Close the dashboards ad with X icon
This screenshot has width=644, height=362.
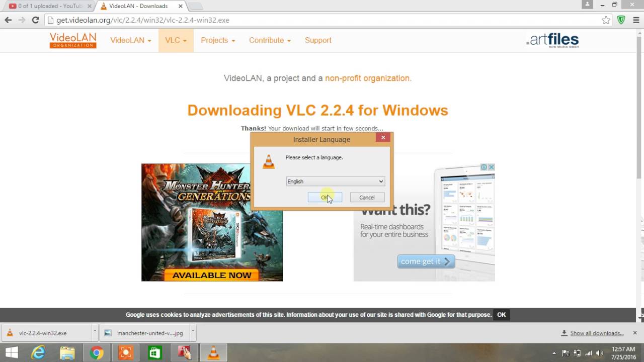(492, 167)
